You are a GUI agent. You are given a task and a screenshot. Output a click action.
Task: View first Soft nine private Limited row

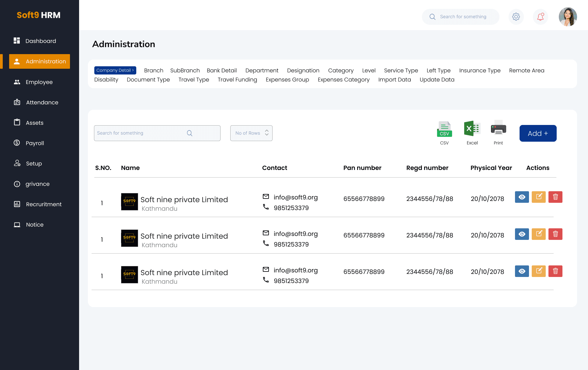click(x=522, y=197)
